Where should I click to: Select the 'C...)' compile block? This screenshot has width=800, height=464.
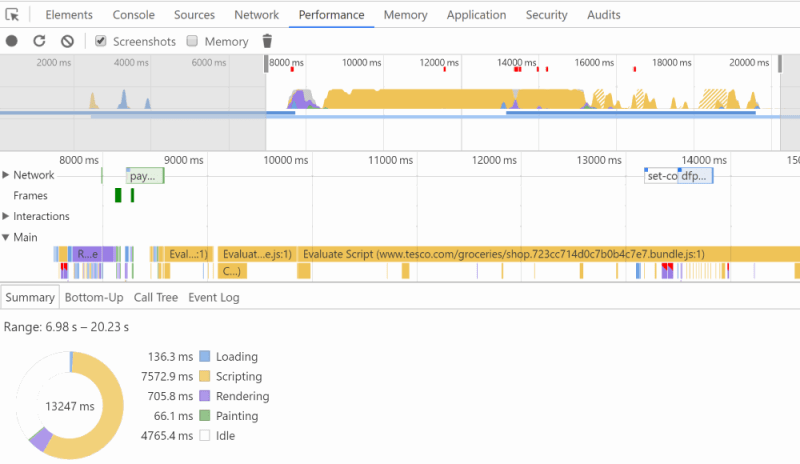pyautogui.click(x=232, y=271)
